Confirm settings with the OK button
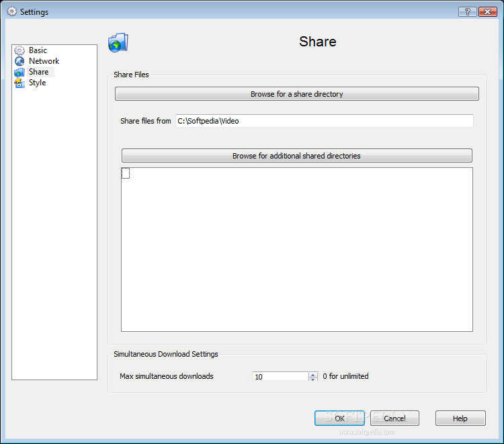This screenshot has width=504, height=444. pyautogui.click(x=339, y=418)
